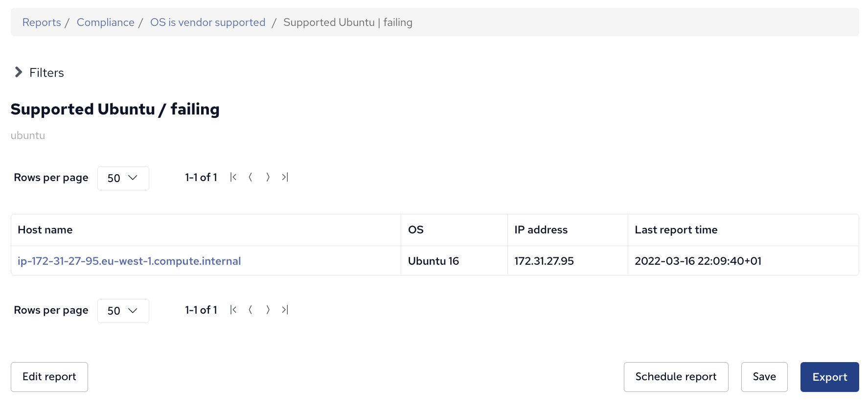The image size is (868, 413).
Task: Go to first page in bottom pagination
Action: 233,310
